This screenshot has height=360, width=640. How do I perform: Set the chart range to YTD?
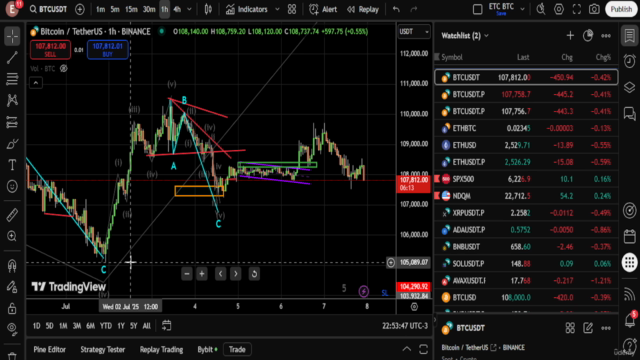tap(106, 326)
